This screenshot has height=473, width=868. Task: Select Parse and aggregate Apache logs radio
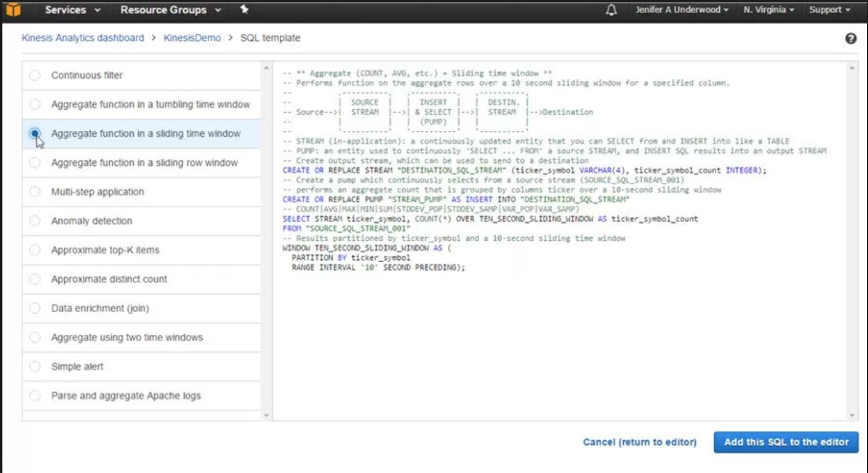tap(35, 396)
